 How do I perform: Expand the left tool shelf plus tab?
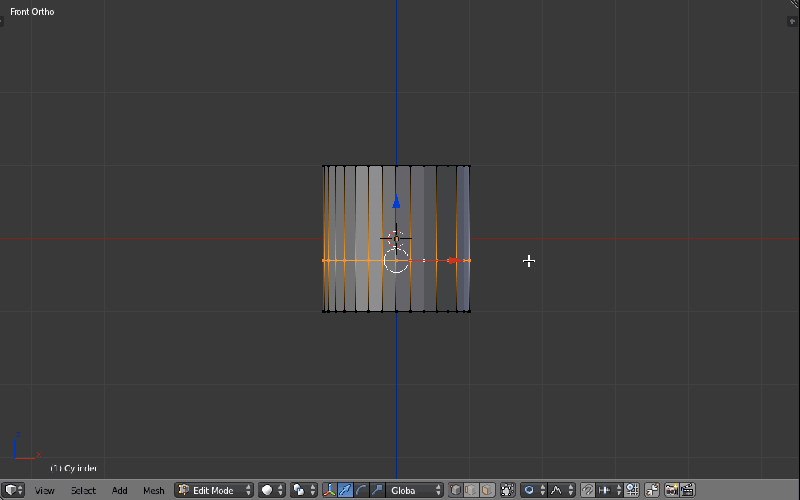click(2, 22)
